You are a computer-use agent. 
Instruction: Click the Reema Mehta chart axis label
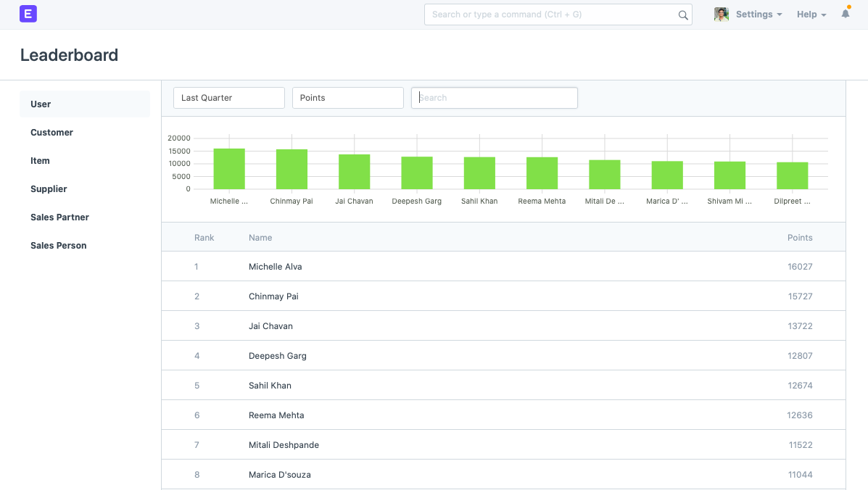542,202
